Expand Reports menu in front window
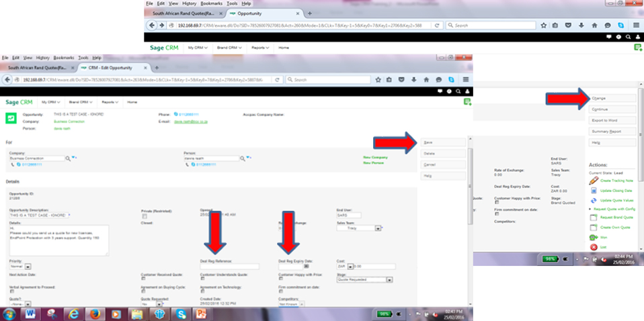 (110, 102)
